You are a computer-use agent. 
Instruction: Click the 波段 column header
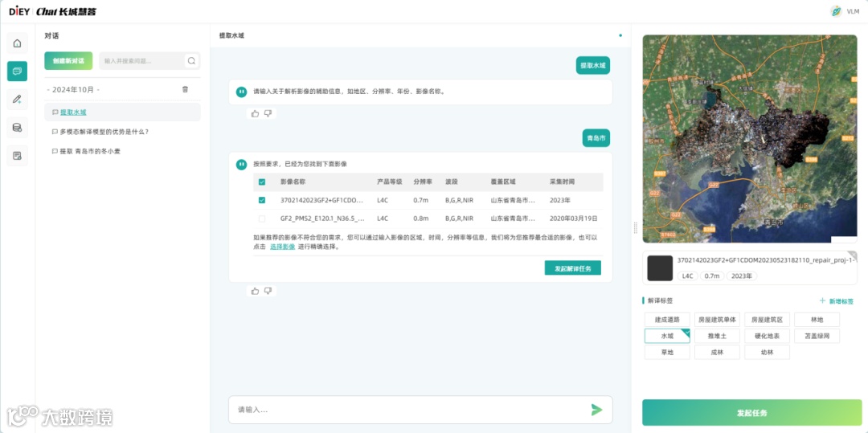[451, 182]
